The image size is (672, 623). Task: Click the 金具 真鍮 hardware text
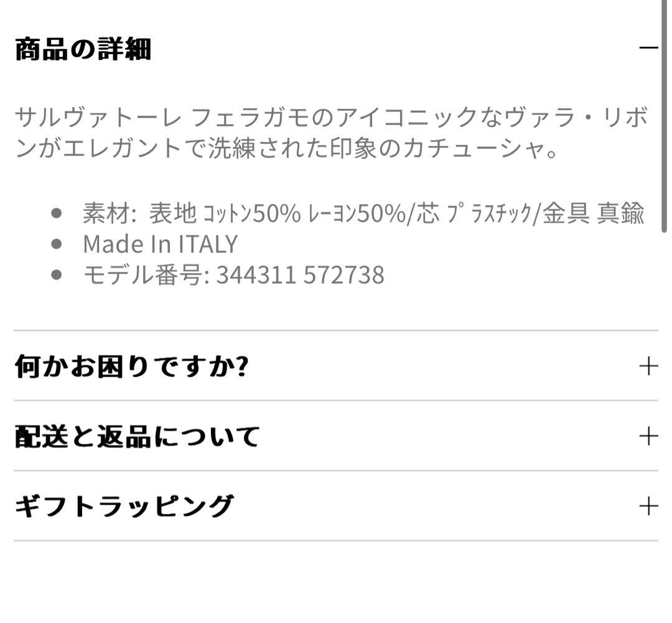coord(593,213)
